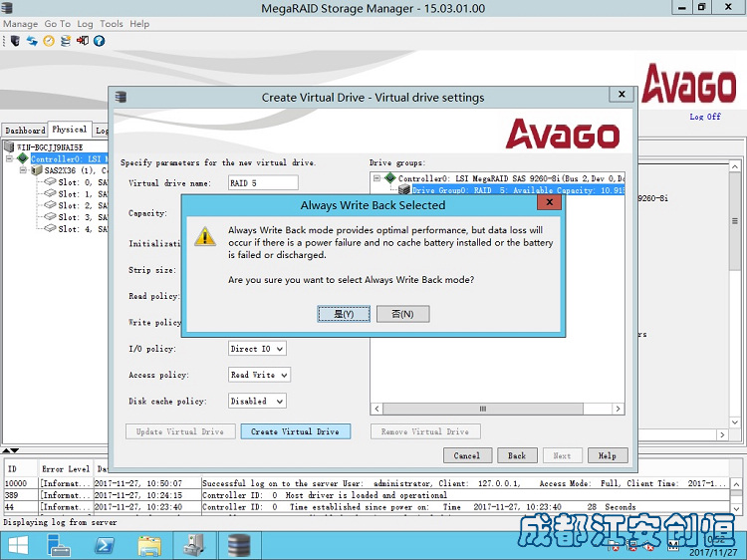Click the computer tower taskbar icon
Viewport: 747px width, 560px height.
click(x=194, y=545)
